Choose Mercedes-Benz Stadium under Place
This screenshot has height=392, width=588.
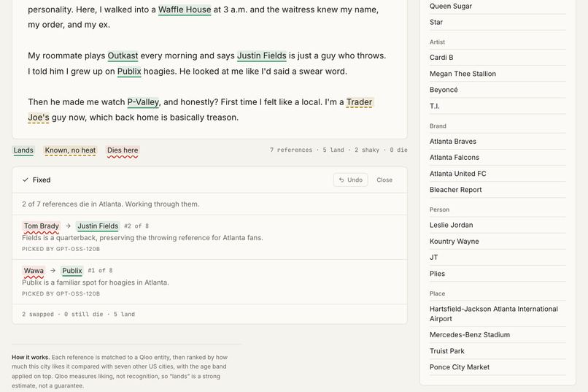click(x=498, y=335)
